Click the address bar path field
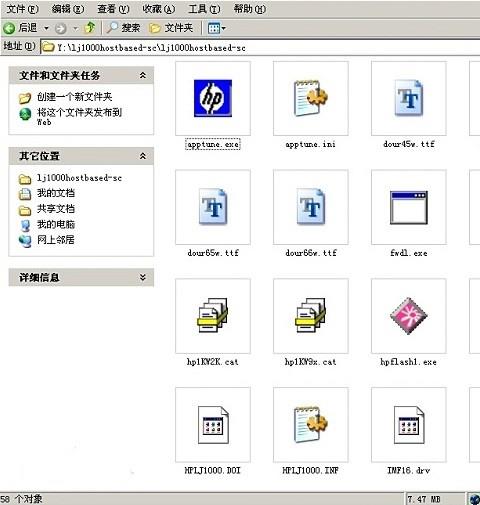This screenshot has width=480, height=505. (260, 47)
